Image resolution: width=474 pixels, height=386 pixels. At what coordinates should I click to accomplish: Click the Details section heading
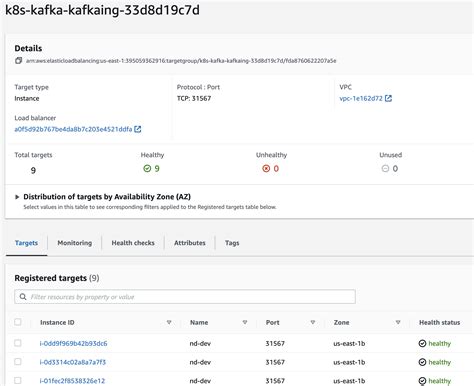click(x=28, y=48)
